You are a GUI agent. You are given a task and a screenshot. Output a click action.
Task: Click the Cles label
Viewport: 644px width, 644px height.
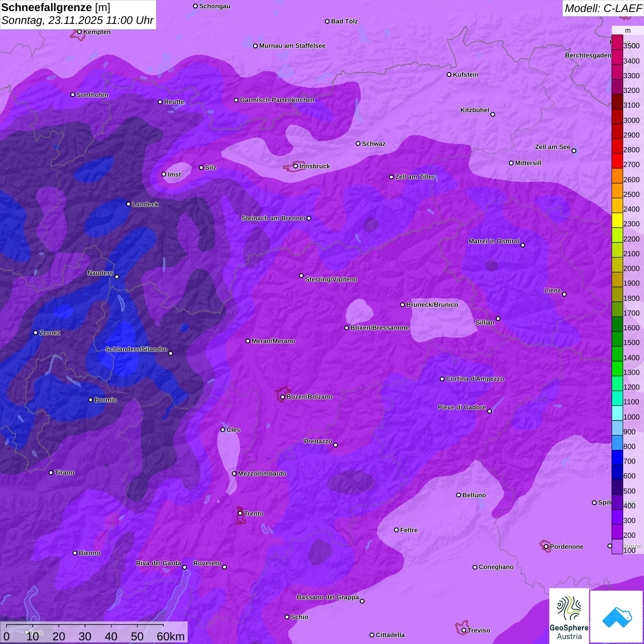point(233,430)
